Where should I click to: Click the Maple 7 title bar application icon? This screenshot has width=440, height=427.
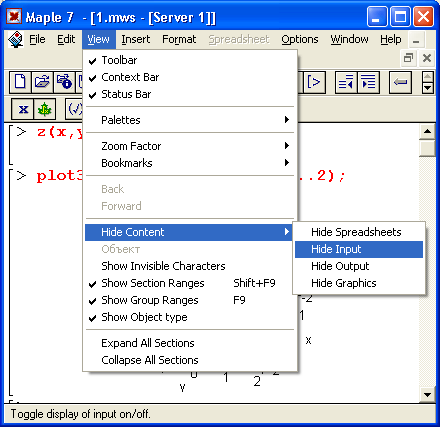[14, 17]
